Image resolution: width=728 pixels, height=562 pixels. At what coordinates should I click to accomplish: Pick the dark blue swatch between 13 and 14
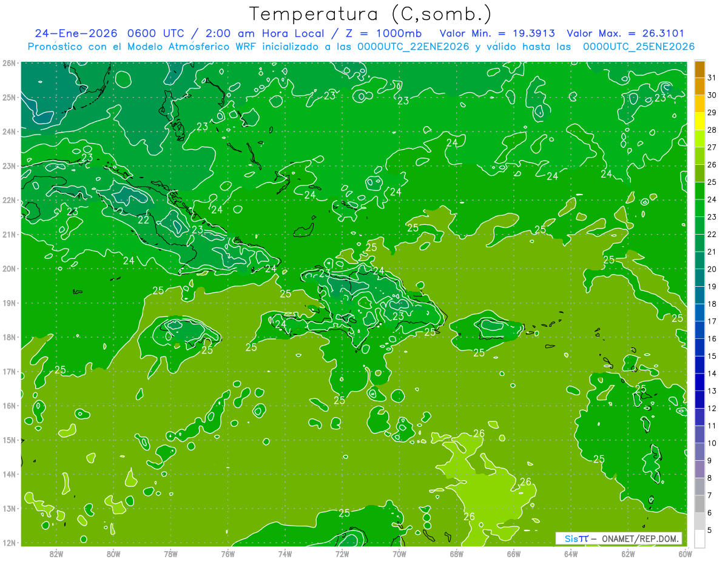(x=699, y=382)
